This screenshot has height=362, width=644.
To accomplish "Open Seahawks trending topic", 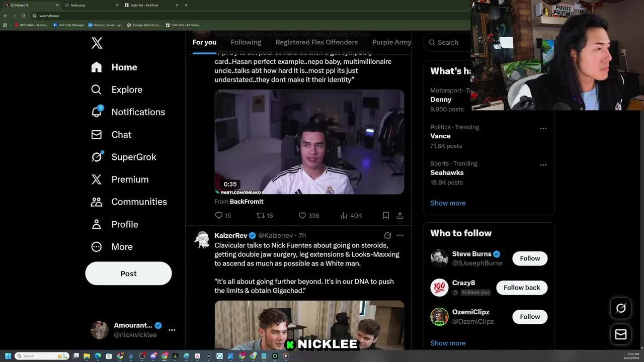I will (x=447, y=172).
